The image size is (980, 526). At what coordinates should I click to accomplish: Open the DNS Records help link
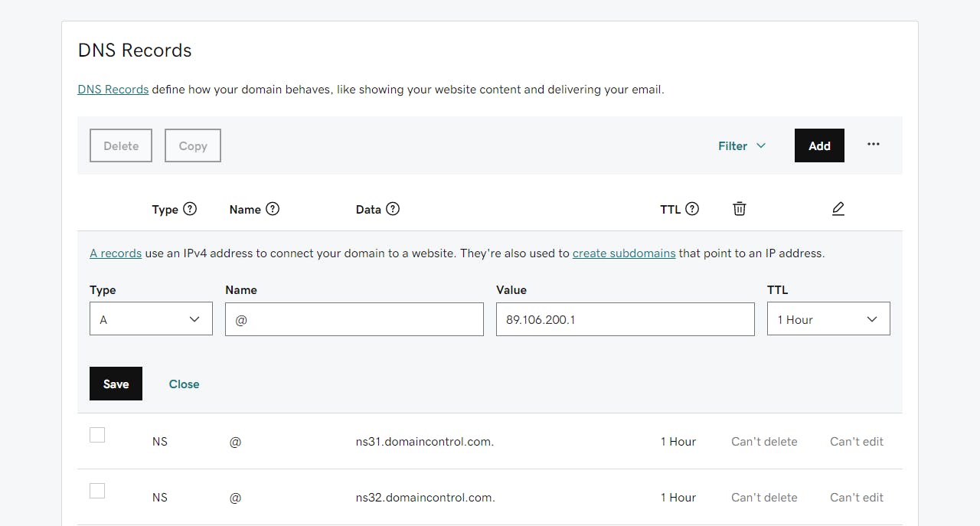[113, 90]
